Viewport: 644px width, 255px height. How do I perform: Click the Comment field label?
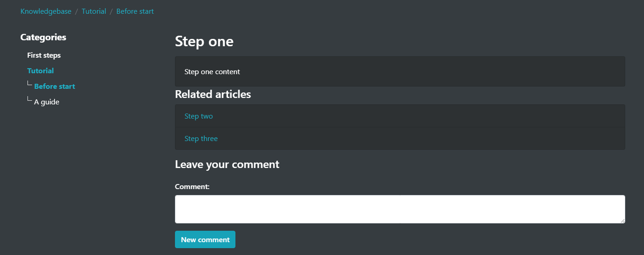[x=192, y=187]
